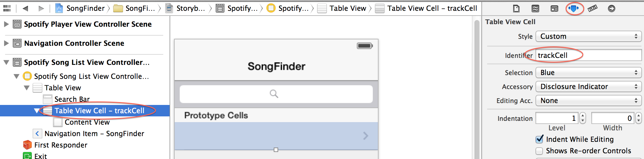The width and height of the screenshot is (644, 159).
Task: Open related items grid icon
Action: 7,8
